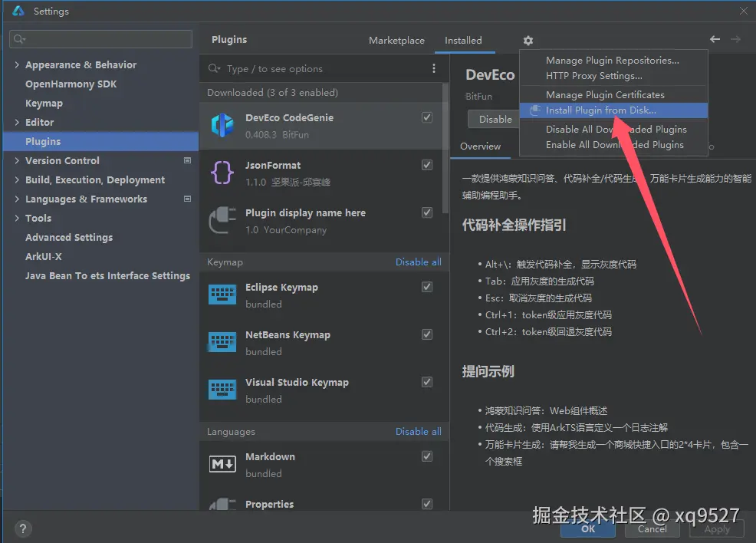Disable the NetBeans Keymap checkbox
This screenshot has width=756, height=543.
point(427,334)
